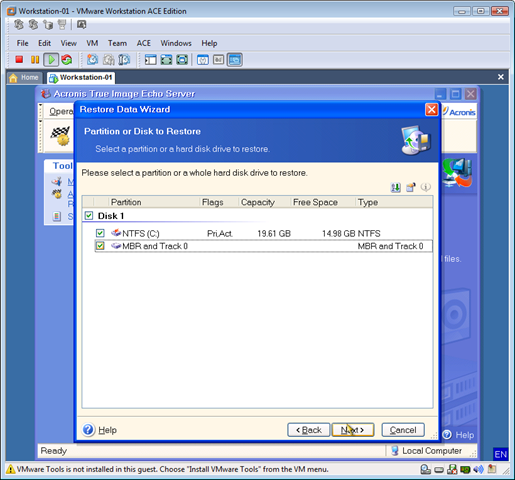Viewport: 515px width, 480px height.
Task: Close the Workstation-01 tab with the X
Action: 500,77
